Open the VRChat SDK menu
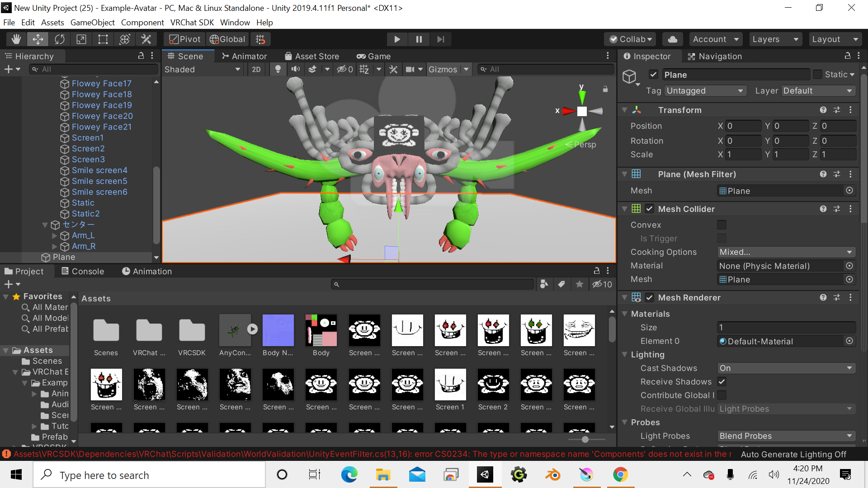This screenshot has height=488, width=868. (192, 22)
